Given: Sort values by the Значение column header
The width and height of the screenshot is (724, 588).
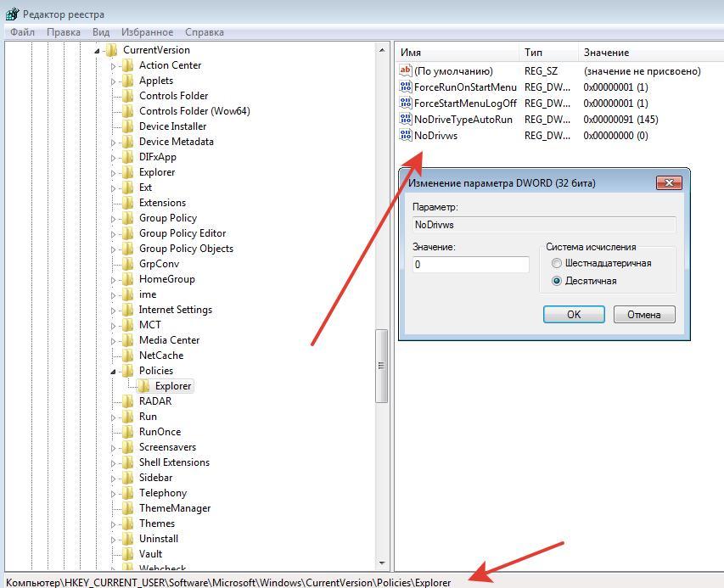Looking at the screenshot, I should coord(651,52).
